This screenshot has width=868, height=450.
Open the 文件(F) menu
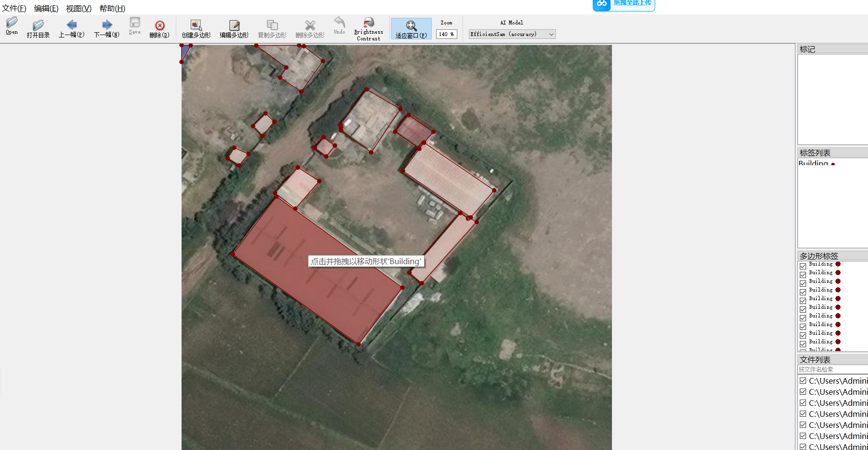14,8
